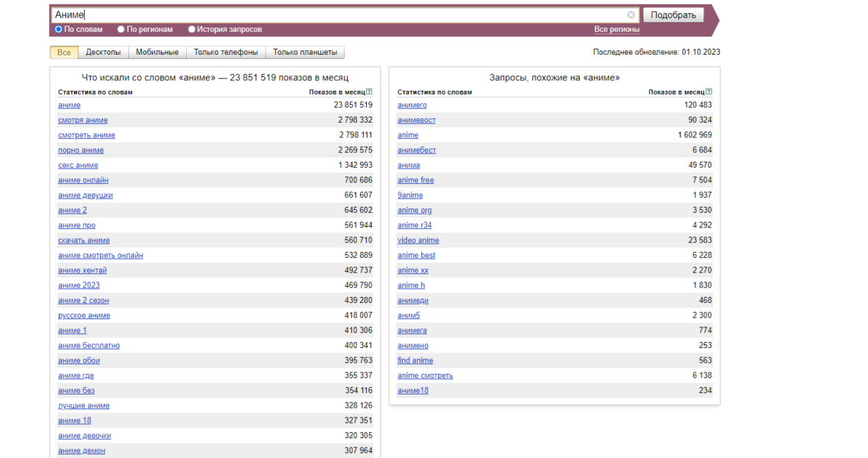Switch to the "Мобильные" tab
868x458 pixels.
[x=157, y=52]
